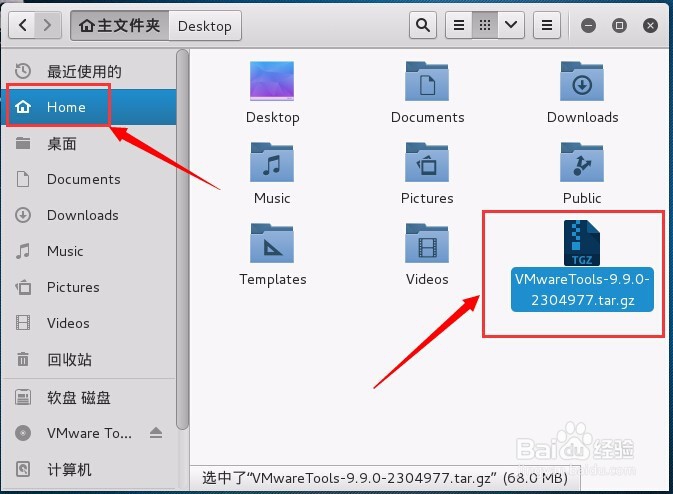Select the Desktop folder icon

272,81
